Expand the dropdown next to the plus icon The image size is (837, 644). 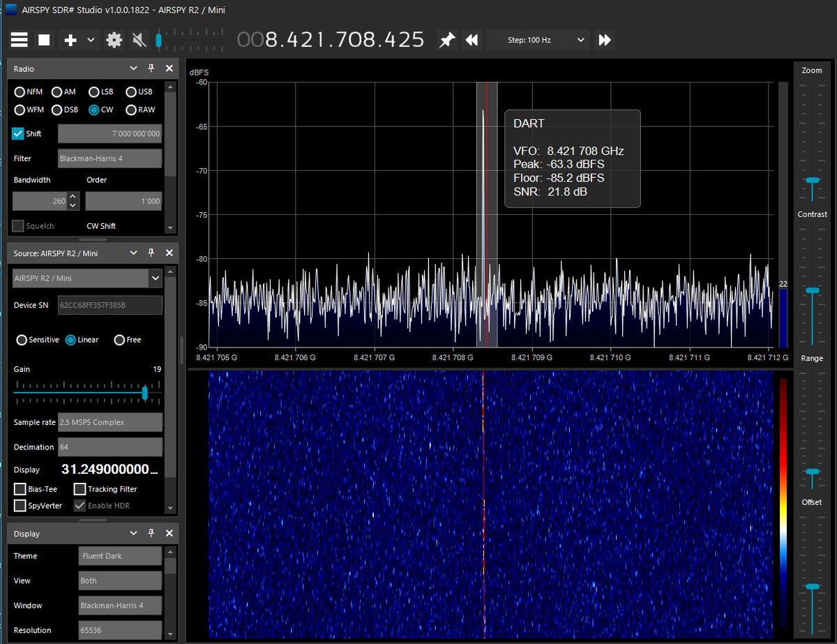[x=91, y=40]
